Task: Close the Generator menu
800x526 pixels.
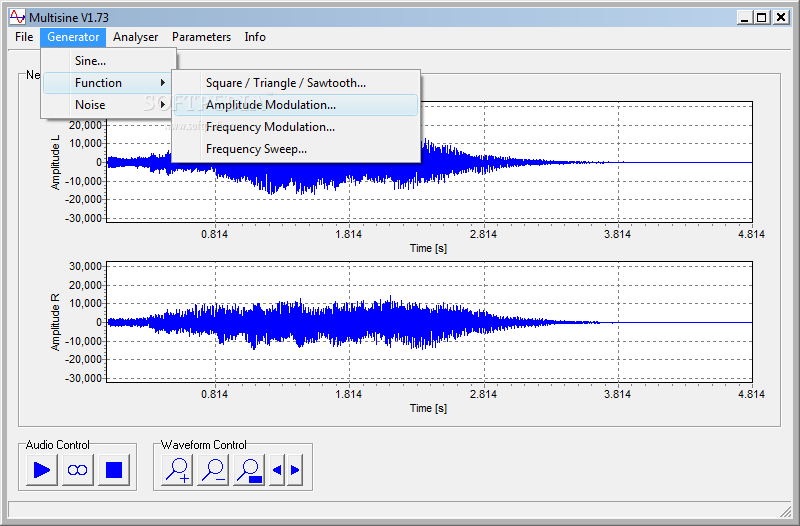Action: 73,37
